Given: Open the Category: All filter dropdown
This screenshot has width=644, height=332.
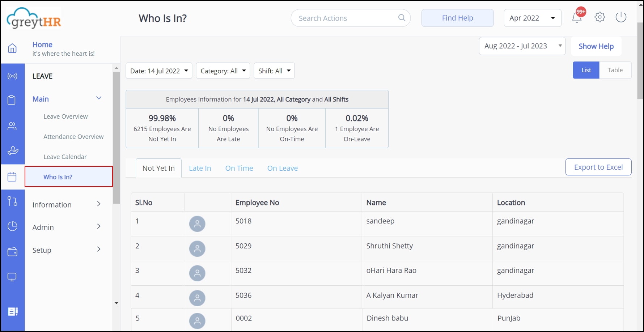Looking at the screenshot, I should pos(223,71).
